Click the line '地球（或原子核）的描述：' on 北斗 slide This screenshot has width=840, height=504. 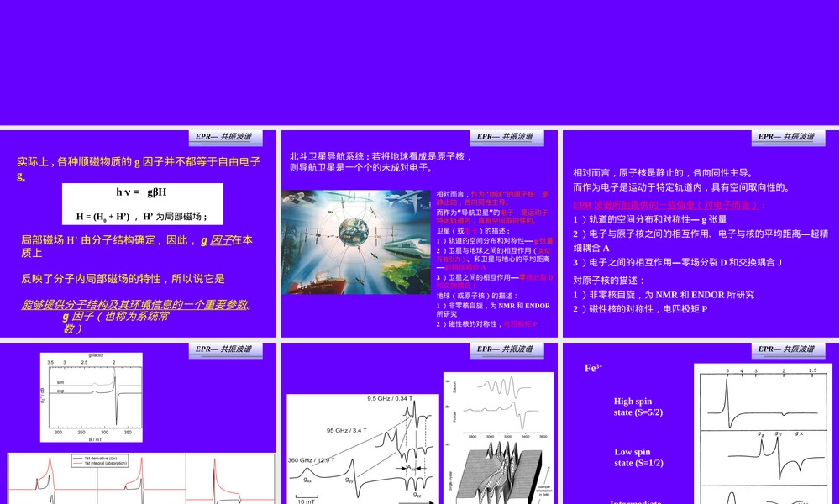point(477,296)
